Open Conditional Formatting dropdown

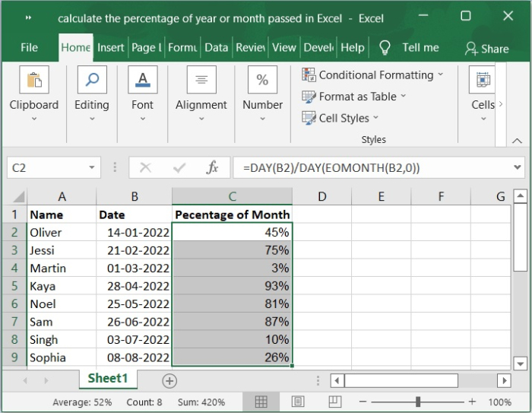point(372,75)
